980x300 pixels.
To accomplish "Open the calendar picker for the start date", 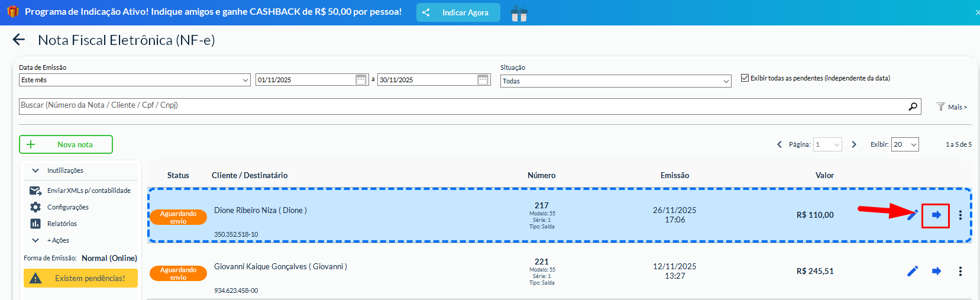I will pyautogui.click(x=361, y=80).
